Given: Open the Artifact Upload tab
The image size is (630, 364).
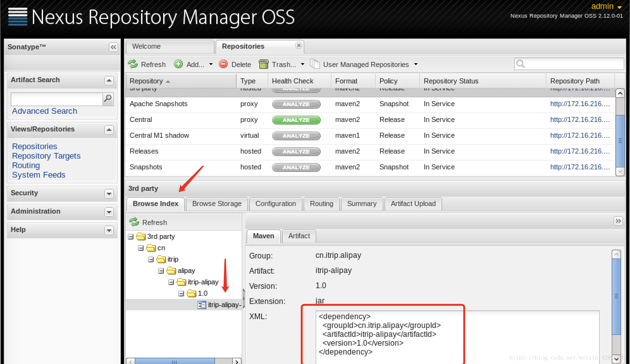Looking at the screenshot, I should click(413, 204).
